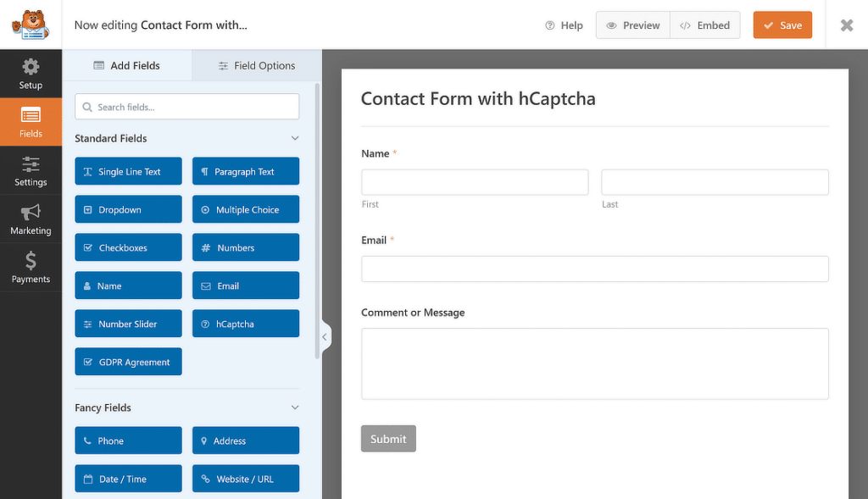Screen dimensions: 868x499
Task: Add a GDPR Agreement checkbox field
Action: coord(129,362)
